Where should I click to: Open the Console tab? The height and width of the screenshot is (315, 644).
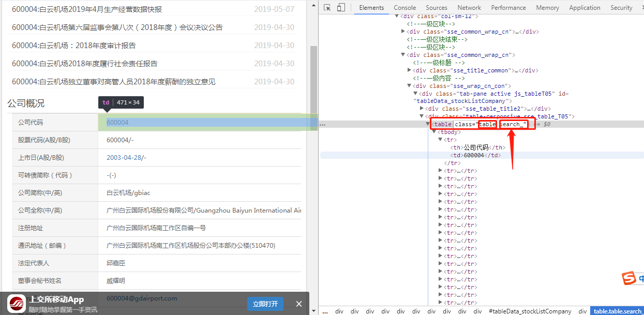click(x=405, y=8)
